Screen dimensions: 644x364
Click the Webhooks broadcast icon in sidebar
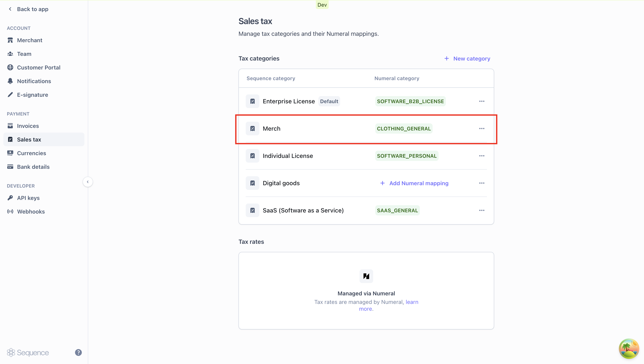click(x=10, y=211)
